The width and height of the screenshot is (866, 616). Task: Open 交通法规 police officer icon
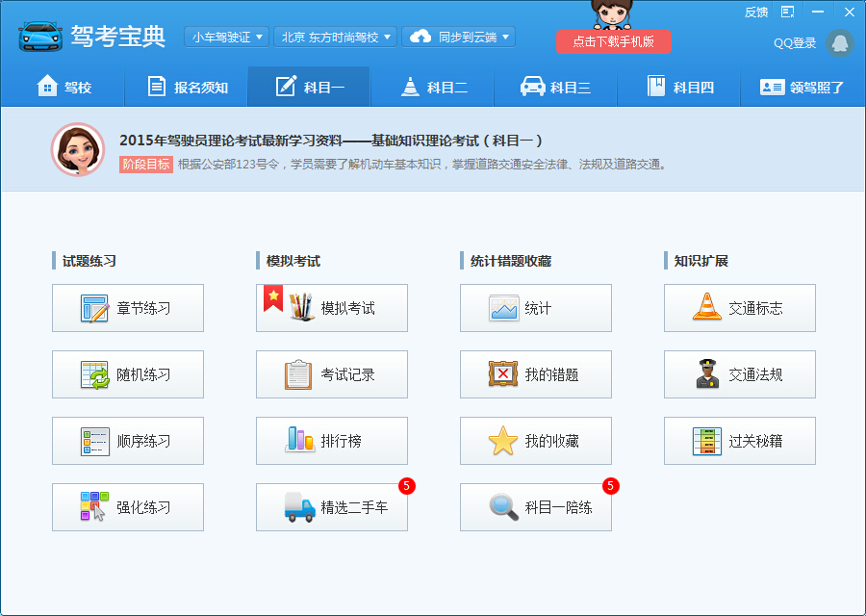[x=707, y=374]
